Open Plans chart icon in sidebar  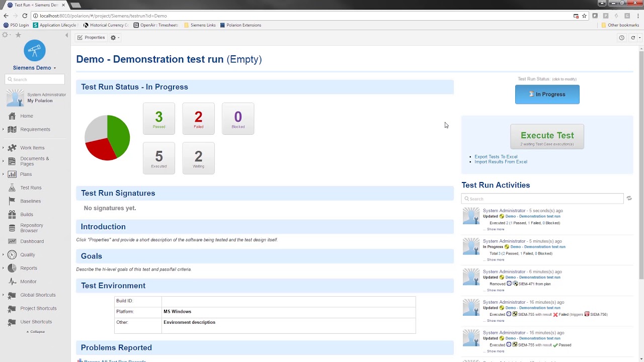click(x=12, y=174)
